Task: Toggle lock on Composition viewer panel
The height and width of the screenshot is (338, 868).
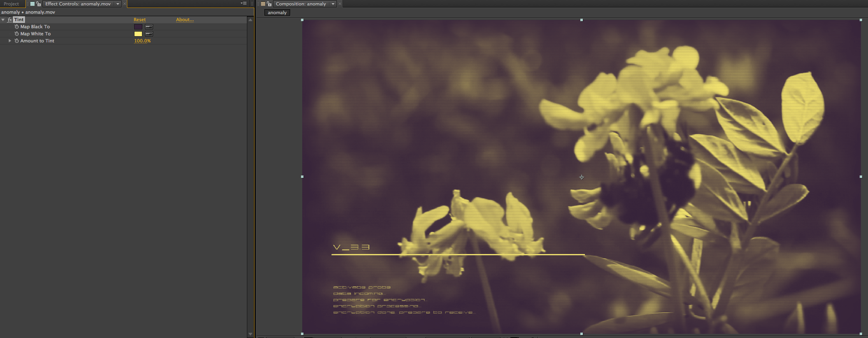Action: coord(269,4)
